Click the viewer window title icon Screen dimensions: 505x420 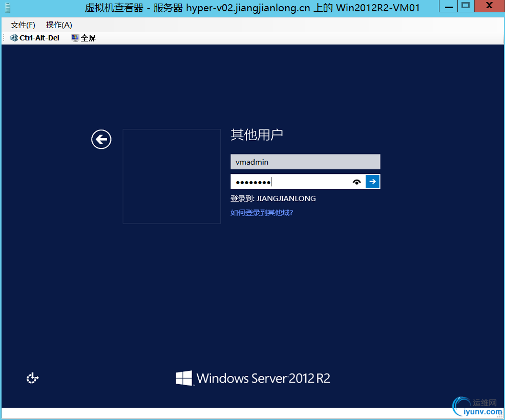7,8
